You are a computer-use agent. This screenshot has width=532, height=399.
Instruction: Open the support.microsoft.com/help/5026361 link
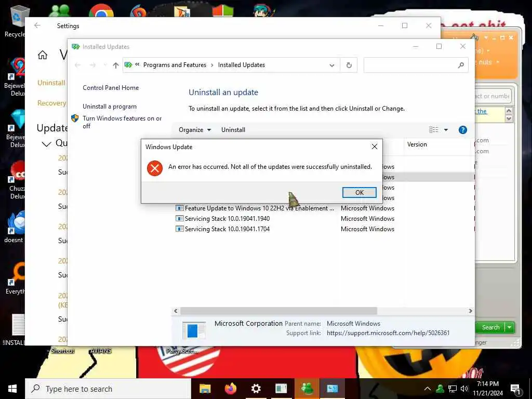(388, 333)
